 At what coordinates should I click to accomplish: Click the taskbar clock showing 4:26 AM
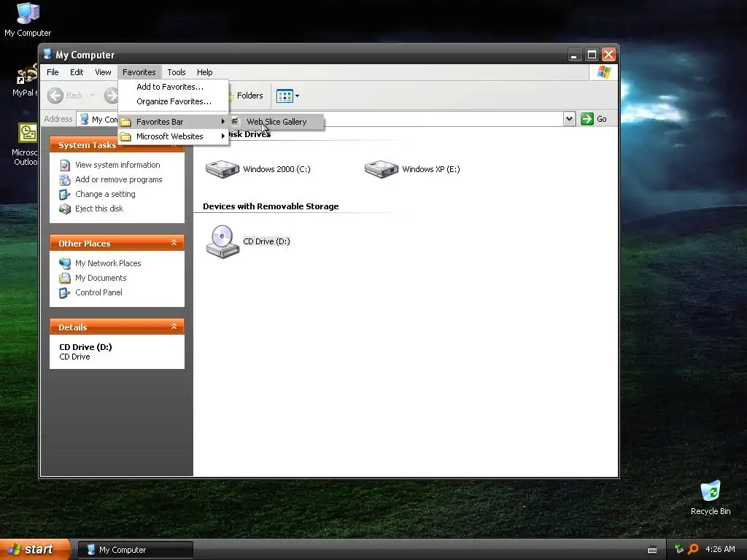click(720, 549)
